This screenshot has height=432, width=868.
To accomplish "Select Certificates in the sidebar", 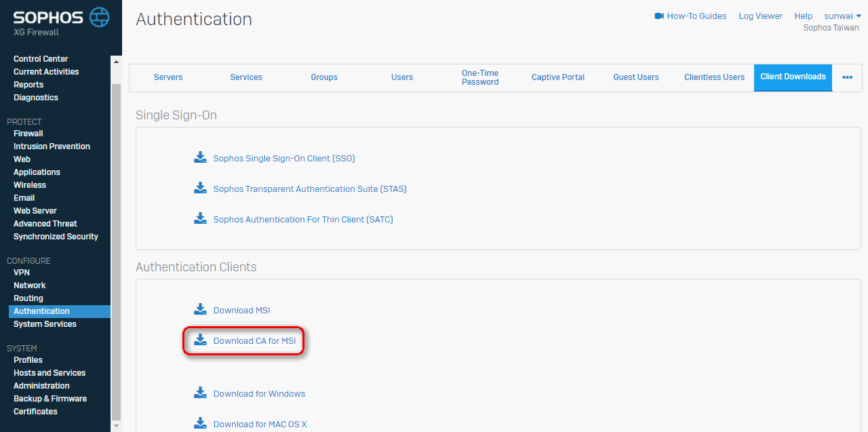I will coord(35,412).
